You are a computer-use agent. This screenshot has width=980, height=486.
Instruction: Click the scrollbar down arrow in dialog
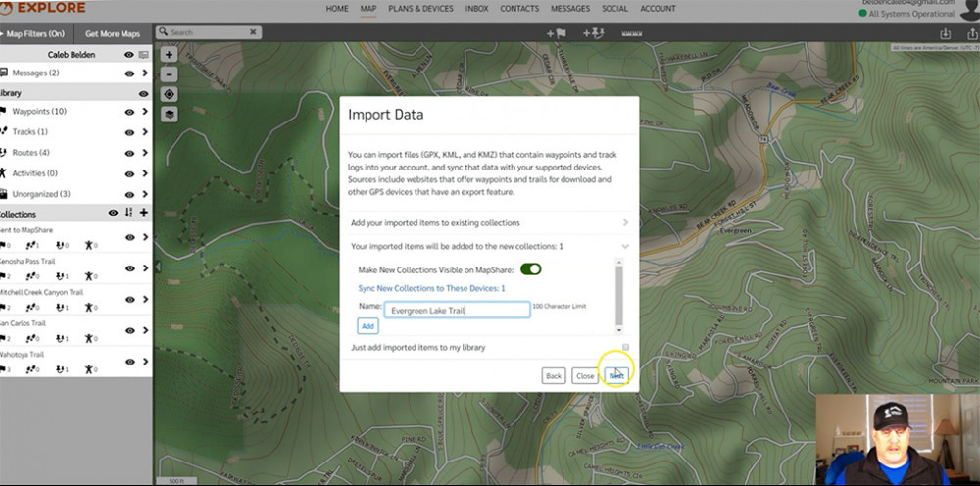pyautogui.click(x=619, y=330)
